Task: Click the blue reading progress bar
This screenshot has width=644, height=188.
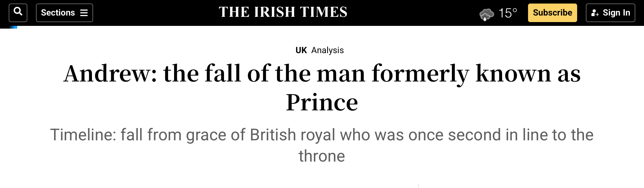Action: click(x=13, y=27)
